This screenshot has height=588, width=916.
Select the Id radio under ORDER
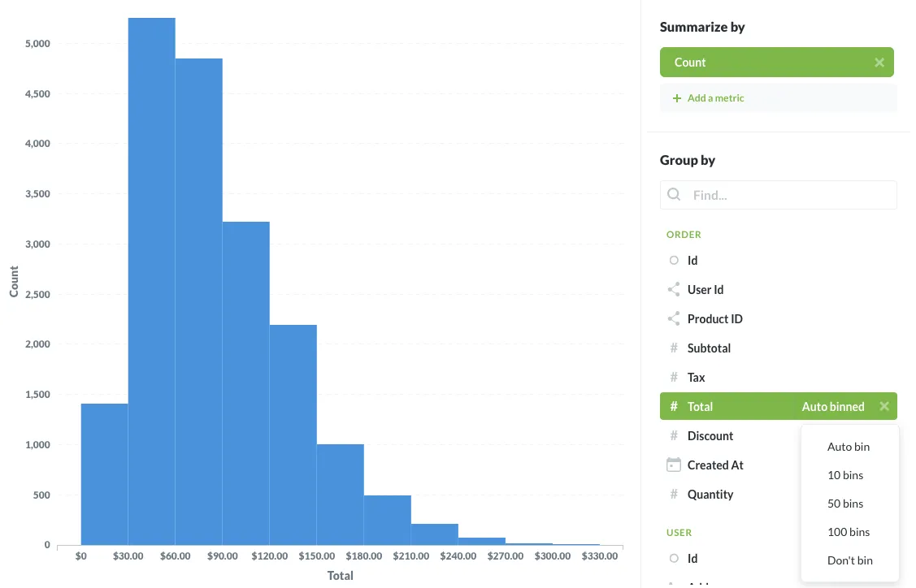(x=673, y=260)
